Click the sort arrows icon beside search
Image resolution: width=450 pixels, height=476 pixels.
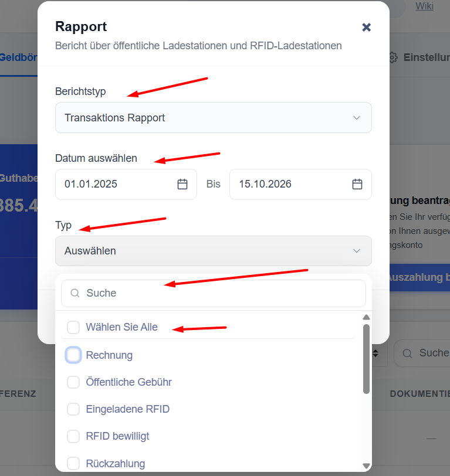(x=375, y=353)
